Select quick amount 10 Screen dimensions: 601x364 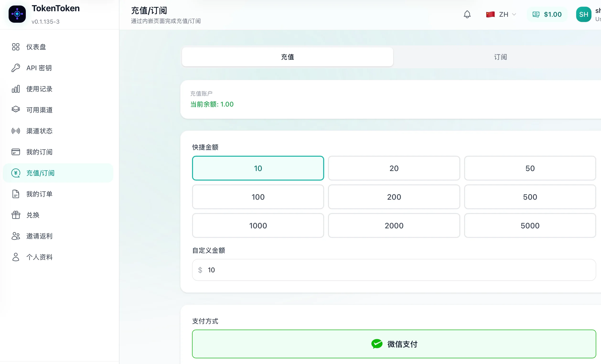(x=258, y=168)
